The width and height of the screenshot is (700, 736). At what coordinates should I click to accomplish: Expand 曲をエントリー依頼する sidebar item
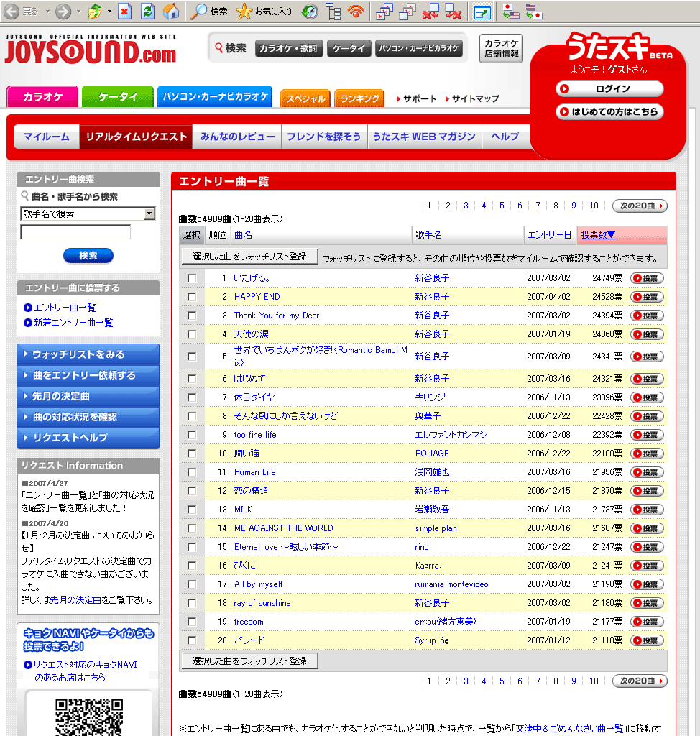click(88, 375)
